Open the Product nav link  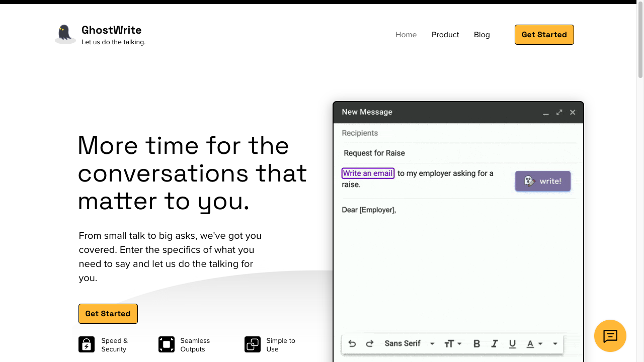pos(445,35)
